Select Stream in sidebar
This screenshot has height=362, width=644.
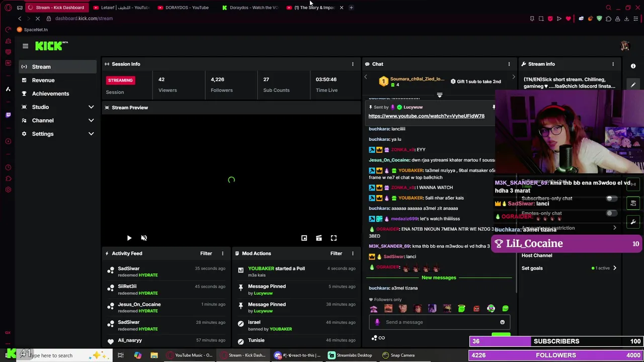[58, 67]
